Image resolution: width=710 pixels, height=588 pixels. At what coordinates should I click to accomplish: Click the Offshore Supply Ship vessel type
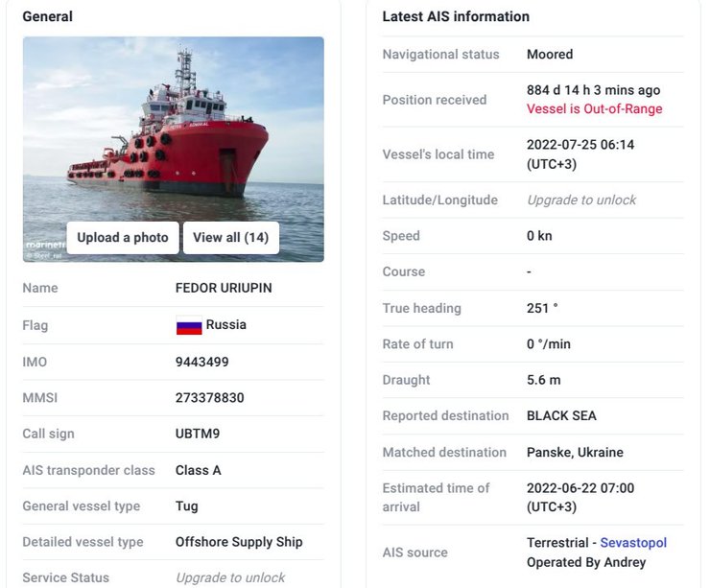point(239,542)
